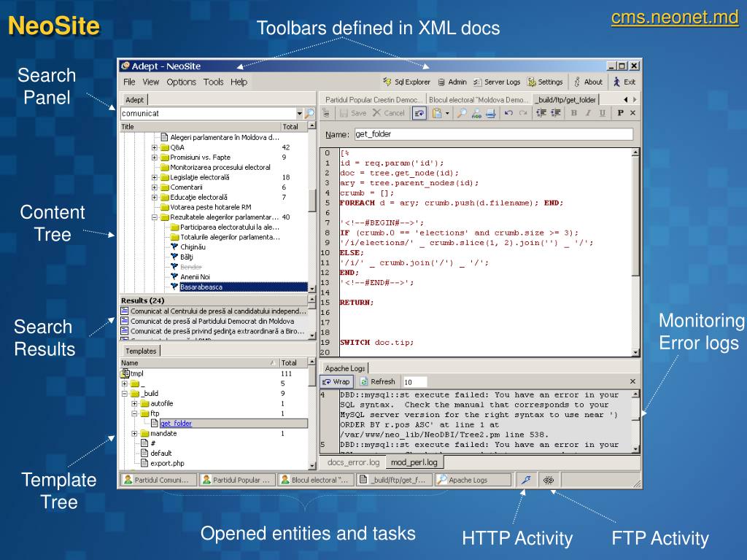Open the Tools menu

pos(213,82)
